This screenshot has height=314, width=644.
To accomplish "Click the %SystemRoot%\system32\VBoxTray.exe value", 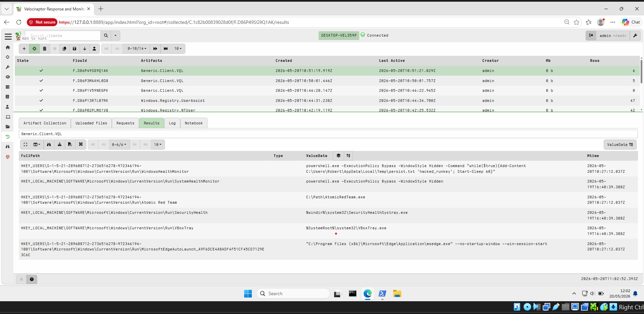I will [x=346, y=228].
